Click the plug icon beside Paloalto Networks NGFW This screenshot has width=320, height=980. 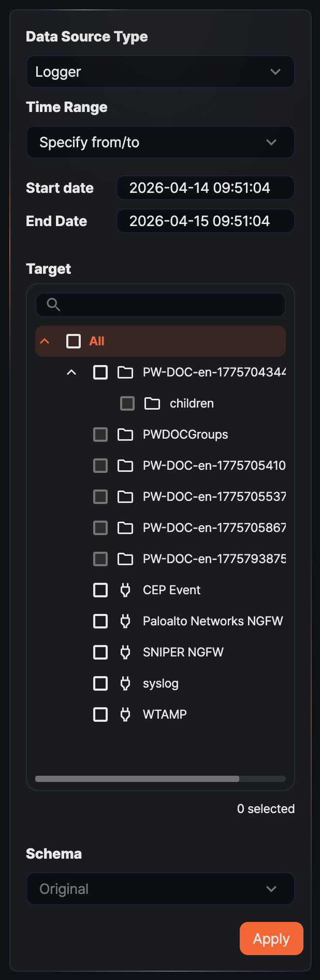(x=125, y=621)
